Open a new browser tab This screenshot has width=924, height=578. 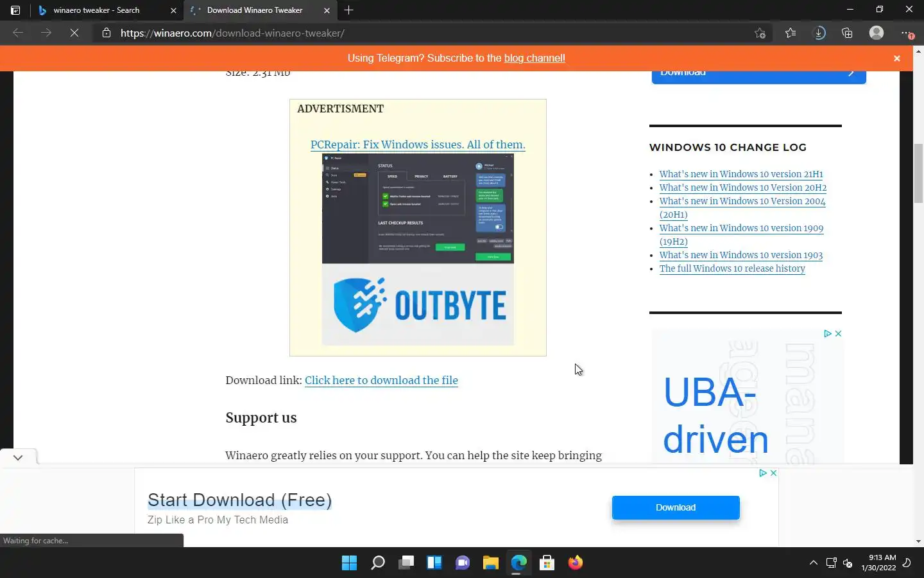(x=348, y=10)
